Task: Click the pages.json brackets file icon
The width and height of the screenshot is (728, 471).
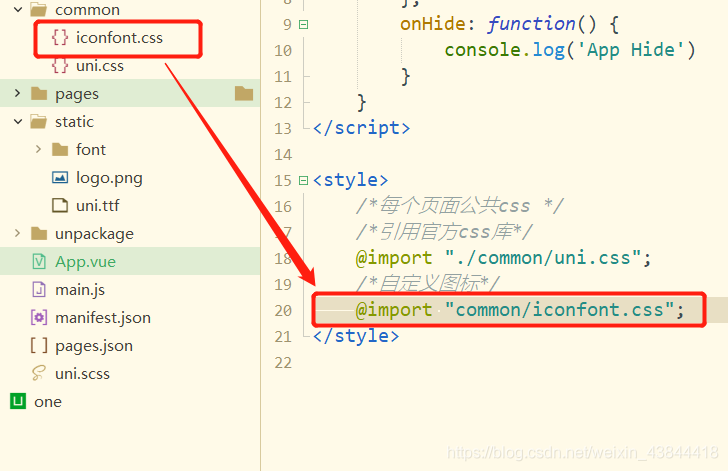Action: [39, 345]
